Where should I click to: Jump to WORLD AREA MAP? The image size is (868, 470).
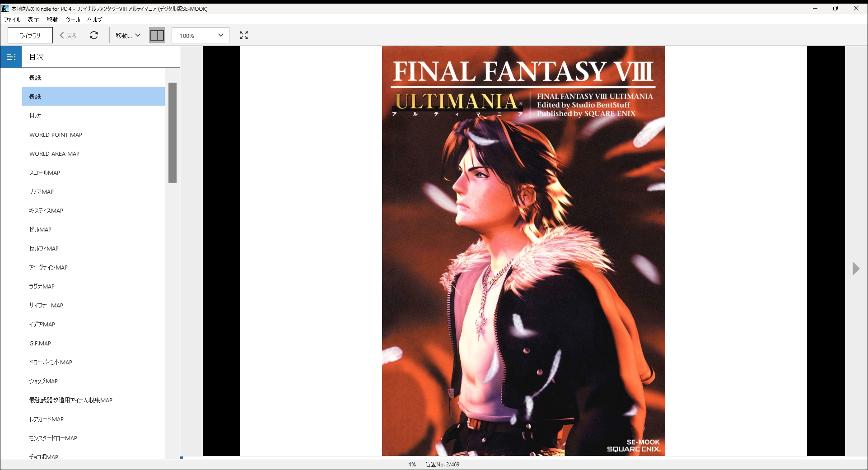click(x=93, y=154)
